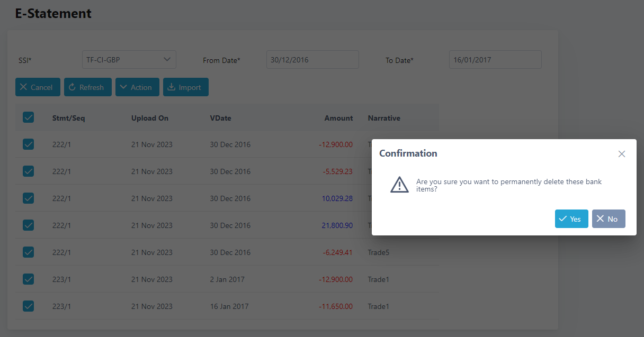The height and width of the screenshot is (337, 644).
Task: Click the Yes button checkmark icon
Action: click(563, 219)
